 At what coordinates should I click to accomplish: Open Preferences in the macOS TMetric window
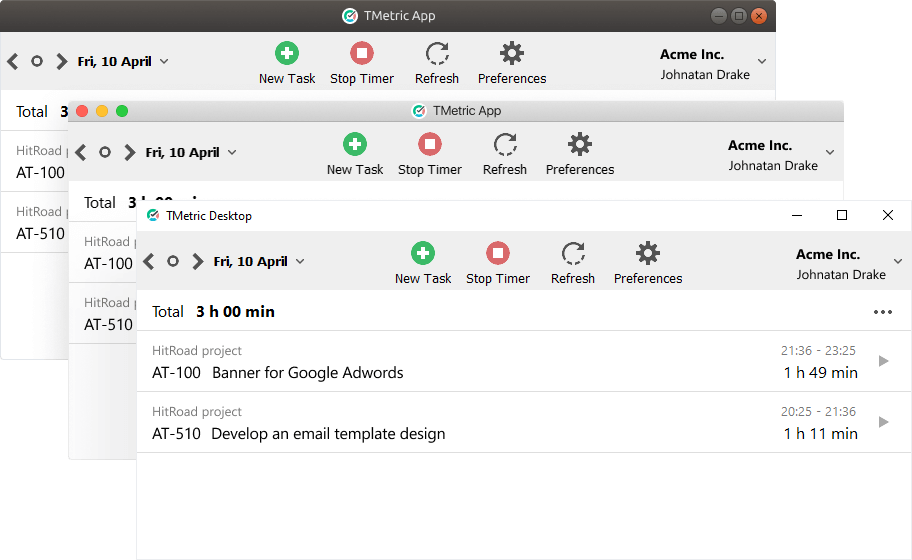(x=580, y=154)
